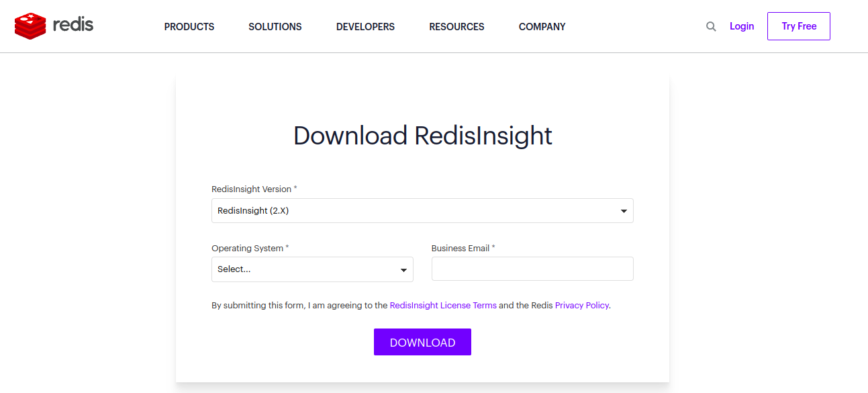The height and width of the screenshot is (393, 868).
Task: Click the DOWNLOAD button
Action: [x=422, y=342]
